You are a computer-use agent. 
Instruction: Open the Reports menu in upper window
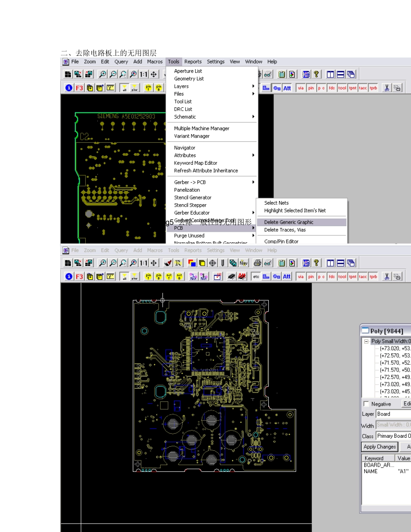click(193, 62)
